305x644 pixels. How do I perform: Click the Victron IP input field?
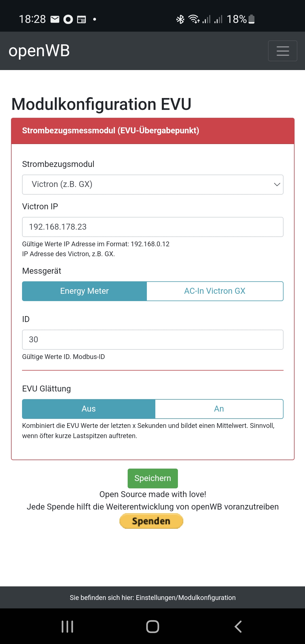153,227
